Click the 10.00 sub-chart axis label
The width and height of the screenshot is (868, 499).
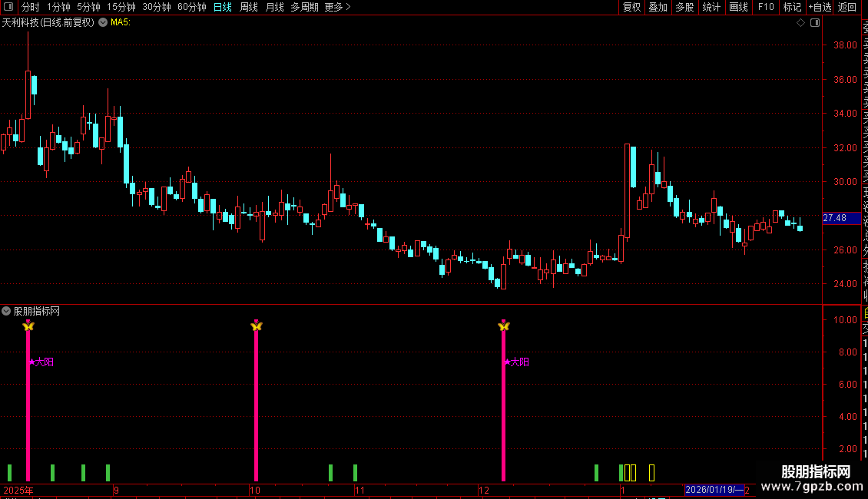pyautogui.click(x=845, y=320)
